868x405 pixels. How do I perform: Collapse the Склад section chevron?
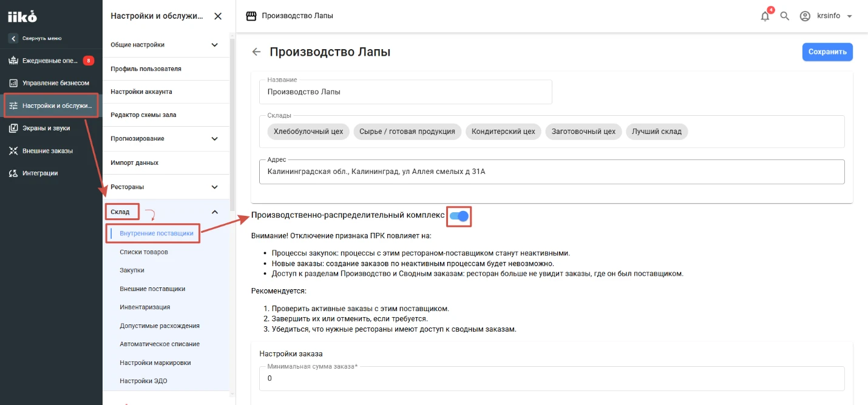[214, 212]
